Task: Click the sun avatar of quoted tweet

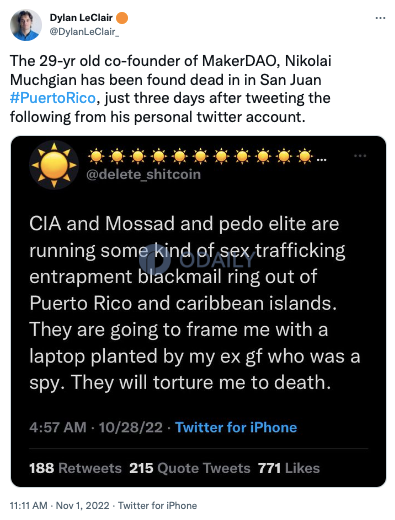Action: (54, 165)
